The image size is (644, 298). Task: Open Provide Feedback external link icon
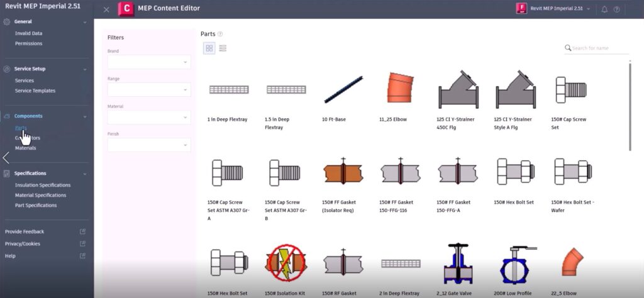82,231
